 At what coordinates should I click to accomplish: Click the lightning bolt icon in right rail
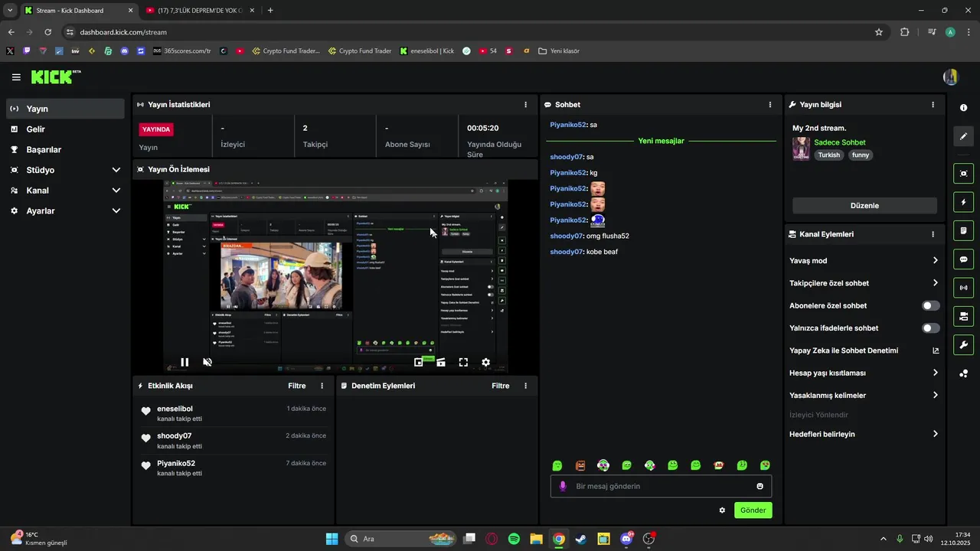point(963,202)
